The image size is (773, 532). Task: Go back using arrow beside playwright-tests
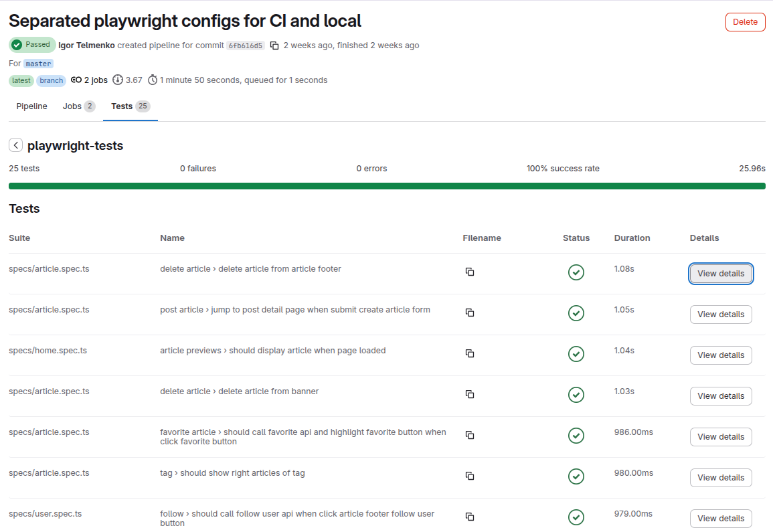tap(15, 145)
